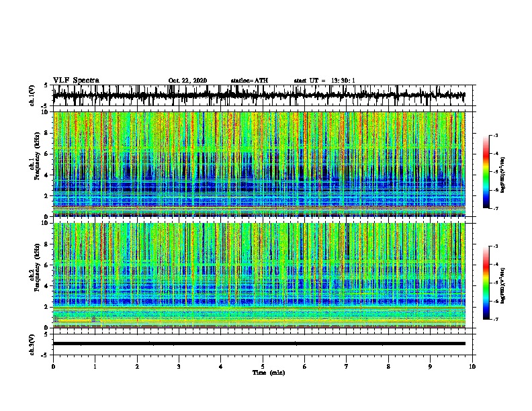Image resolution: width=532 pixels, height=411 pixels.
Task: Click the time axis tick label '8'
Action: [x=388, y=367]
